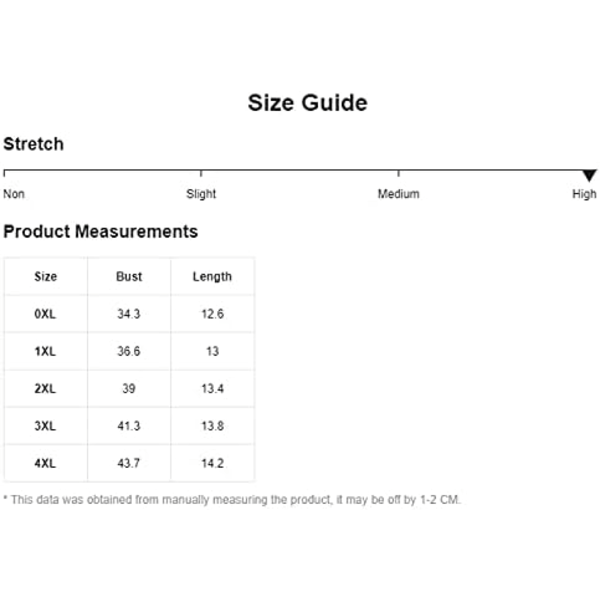Click the Product Measurements heading

pos(101,232)
